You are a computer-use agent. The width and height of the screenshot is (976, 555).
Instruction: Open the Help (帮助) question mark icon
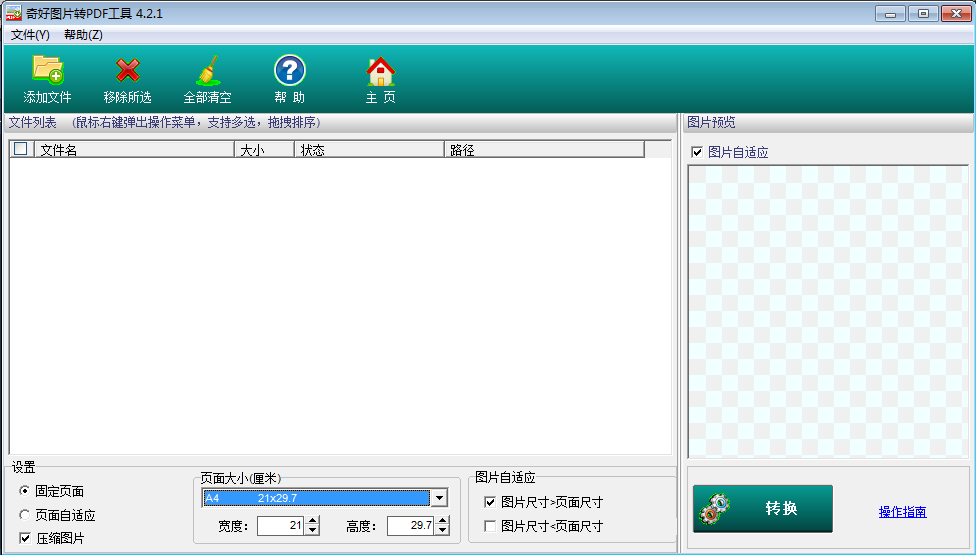(289, 70)
